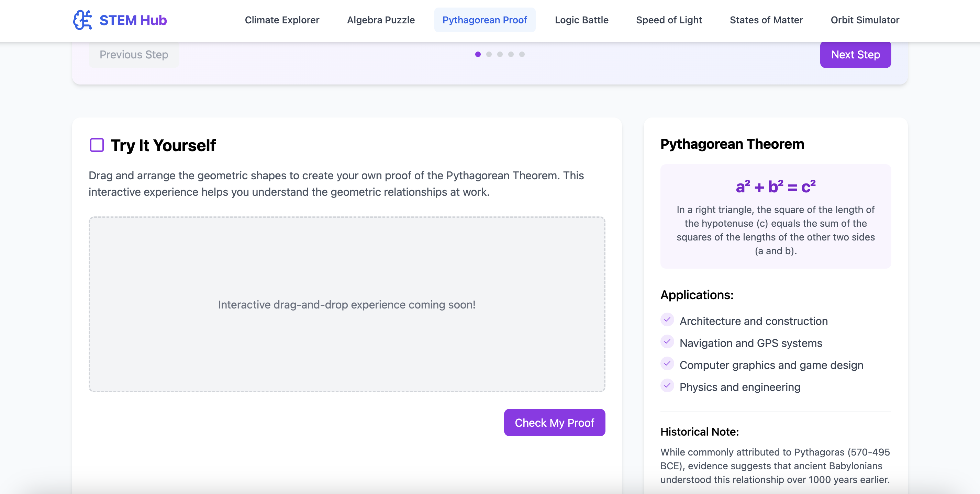Click checkmark icon next to Architecture and construction
This screenshot has height=494, width=980.
click(x=667, y=320)
